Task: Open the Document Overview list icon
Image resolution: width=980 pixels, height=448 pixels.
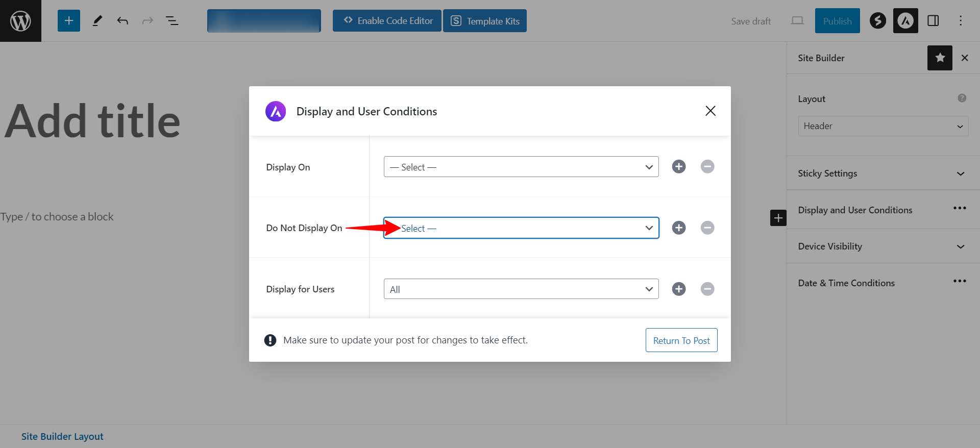Action: (172, 21)
